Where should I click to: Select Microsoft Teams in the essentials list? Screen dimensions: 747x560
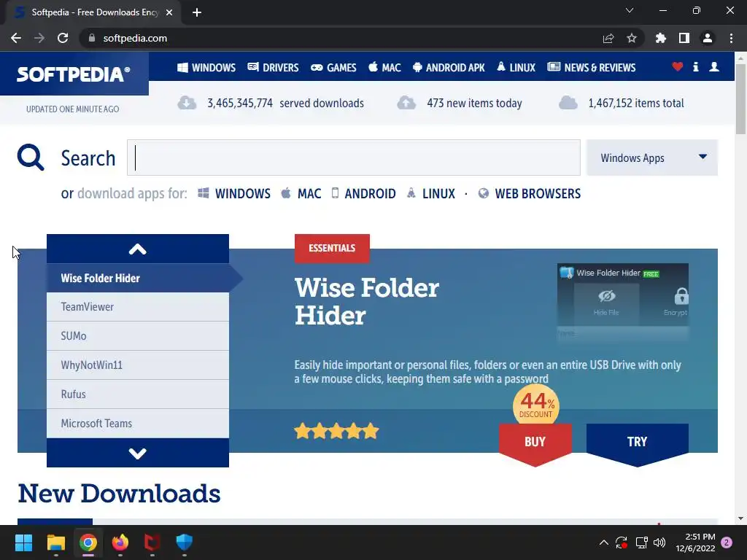click(x=138, y=424)
